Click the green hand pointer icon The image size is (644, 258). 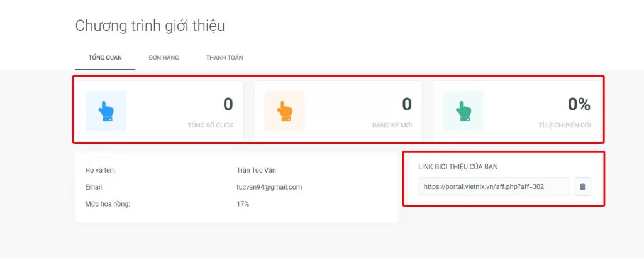[464, 111]
